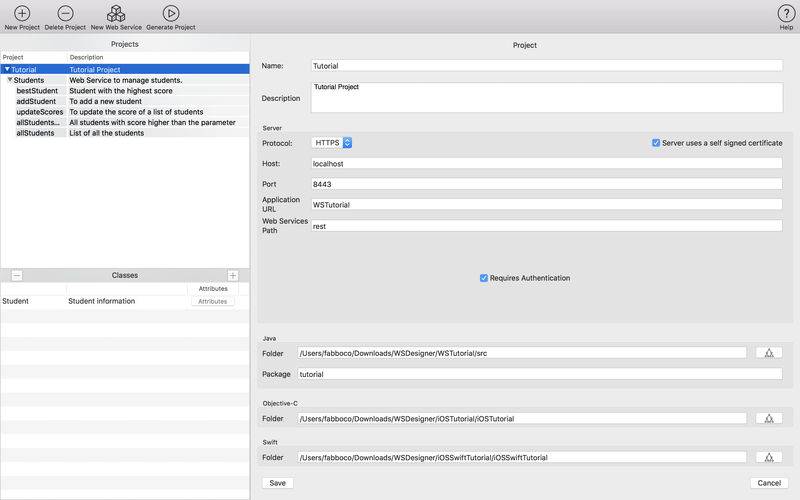Click the Description column header in Projects
This screenshot has height=500, width=800.
click(x=158, y=57)
